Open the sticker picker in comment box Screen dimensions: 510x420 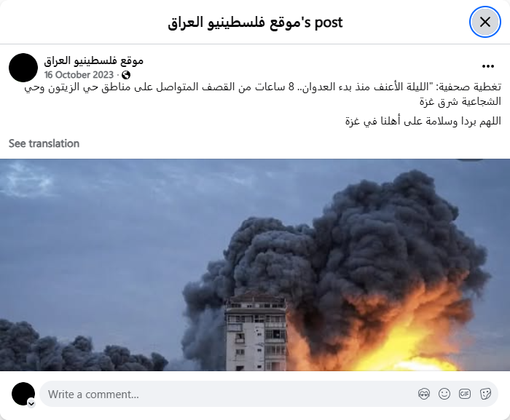coord(485,394)
